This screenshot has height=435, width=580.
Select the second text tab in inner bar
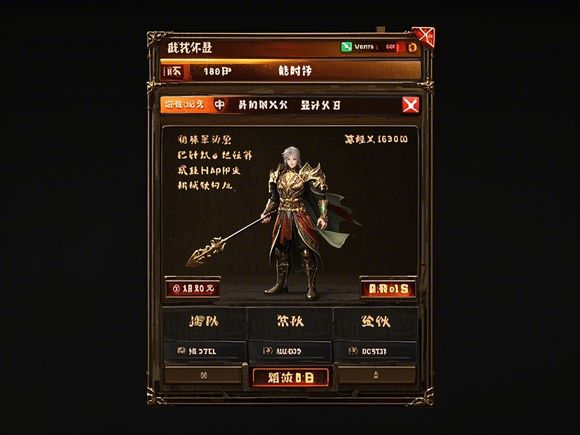click(263, 105)
